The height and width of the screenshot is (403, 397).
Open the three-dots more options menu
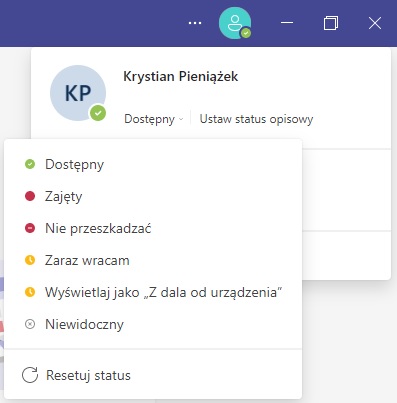195,23
